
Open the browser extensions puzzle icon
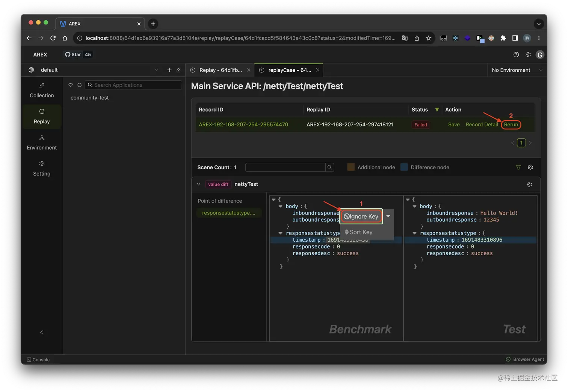click(x=503, y=38)
